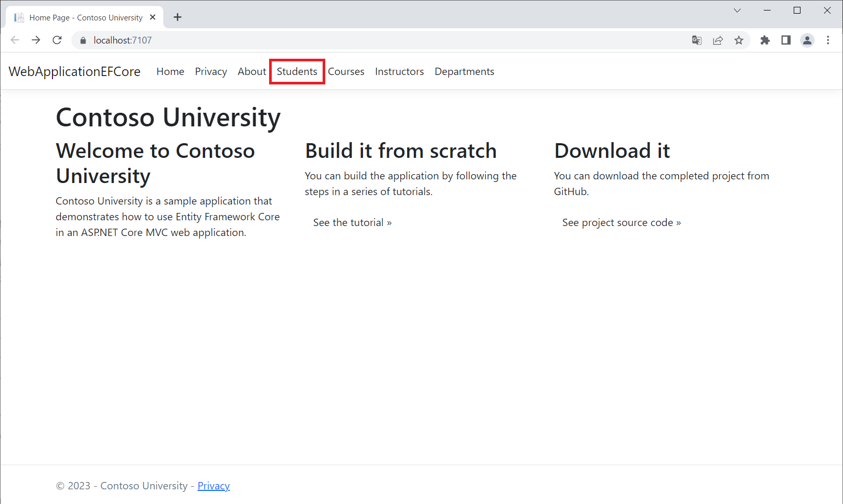Toggle the browser side panel icon

click(786, 40)
